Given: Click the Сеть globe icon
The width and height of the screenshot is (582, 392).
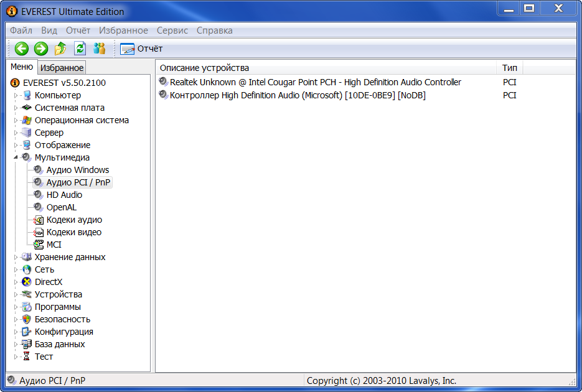Looking at the screenshot, I should click(27, 269).
